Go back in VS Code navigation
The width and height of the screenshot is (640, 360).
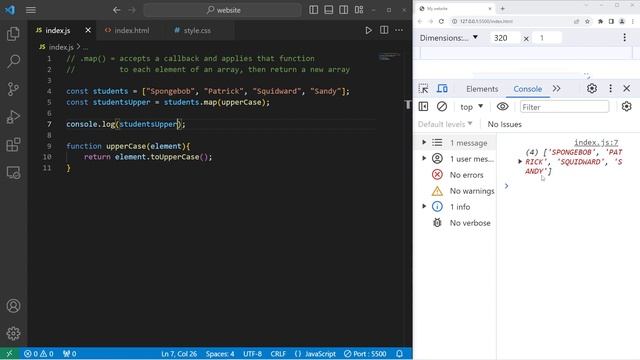pos(117,10)
